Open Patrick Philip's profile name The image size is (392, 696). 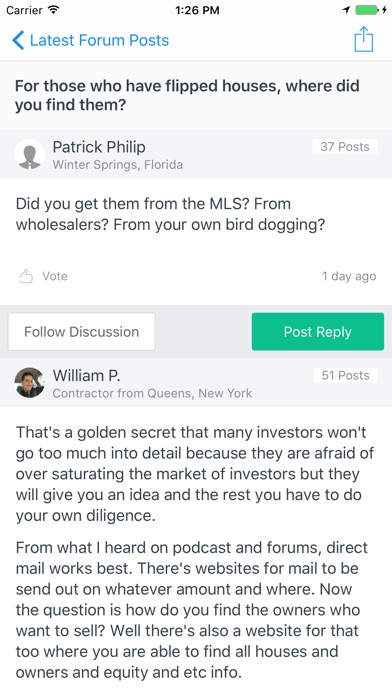click(99, 147)
